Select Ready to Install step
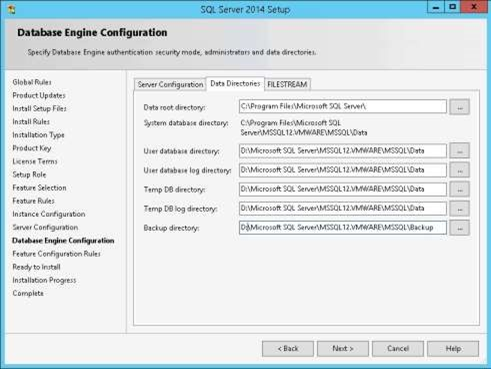491x369 pixels. [x=36, y=267]
